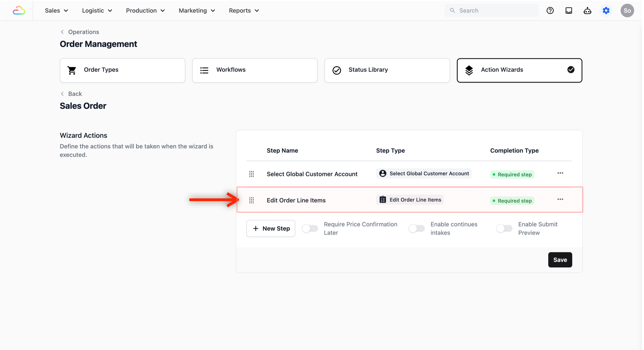This screenshot has height=350, width=644.
Task: Click the robot assistant icon
Action: (587, 10)
